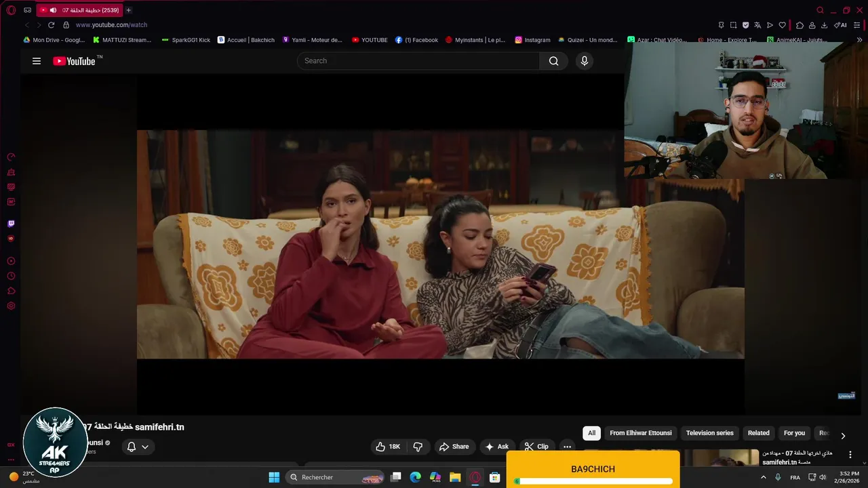Select the Related chip
The image size is (868, 488).
(x=759, y=433)
